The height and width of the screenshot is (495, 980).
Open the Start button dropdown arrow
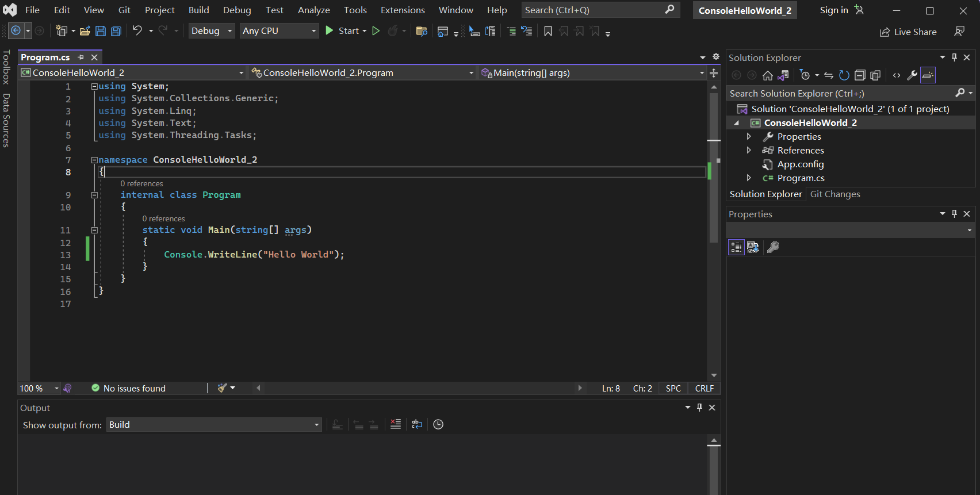[x=365, y=31]
